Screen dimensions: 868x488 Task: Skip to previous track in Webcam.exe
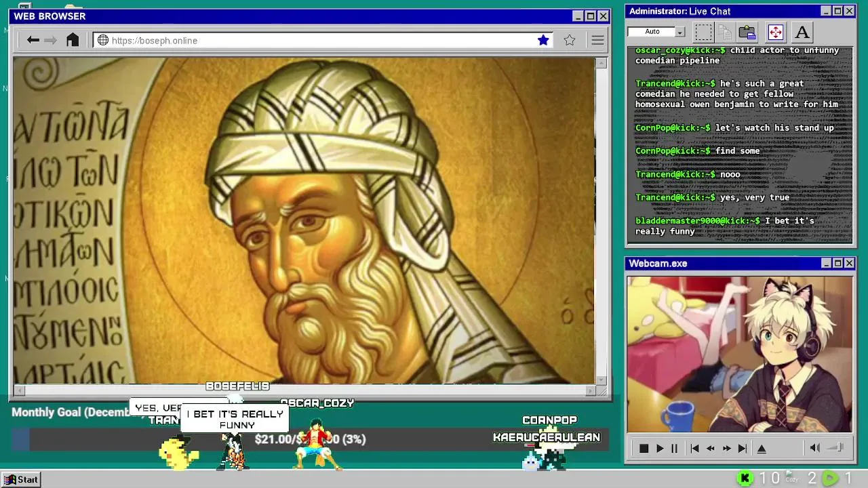pos(694,449)
